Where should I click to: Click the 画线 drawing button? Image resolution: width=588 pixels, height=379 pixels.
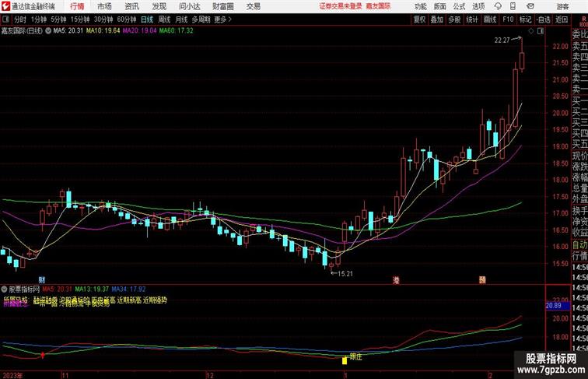point(490,19)
